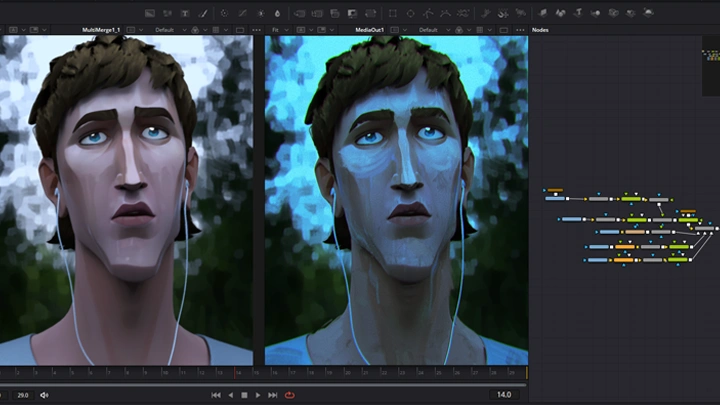Toggle color channel view on MediaOut1 viewer
Image resolution: width=720 pixels, height=405 pixels.
tap(459, 30)
